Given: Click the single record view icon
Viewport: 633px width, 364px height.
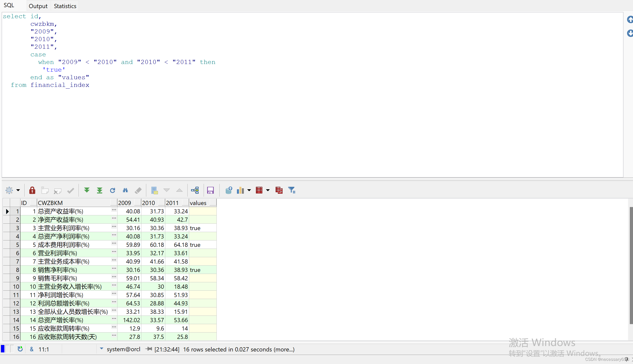Looking at the screenshot, I should (x=154, y=190).
